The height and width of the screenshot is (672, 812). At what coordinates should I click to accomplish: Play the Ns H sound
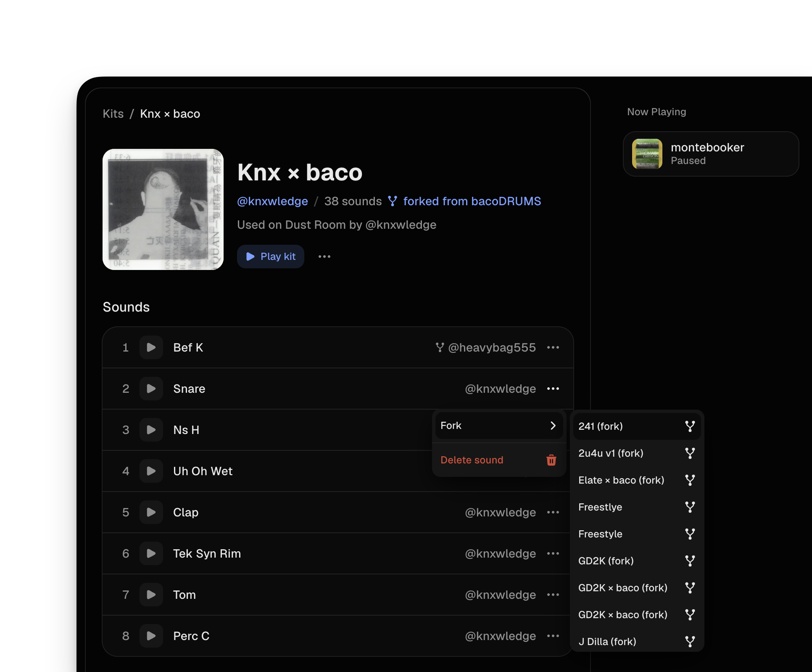(x=151, y=430)
